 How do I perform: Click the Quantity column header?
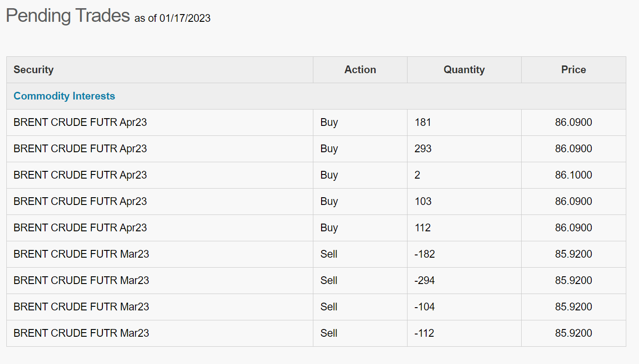click(x=464, y=70)
